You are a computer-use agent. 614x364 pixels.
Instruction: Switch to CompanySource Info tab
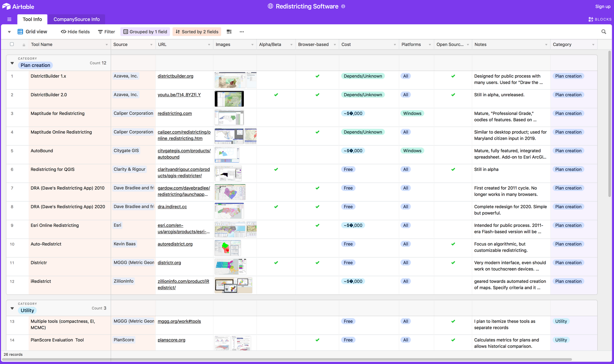click(77, 19)
